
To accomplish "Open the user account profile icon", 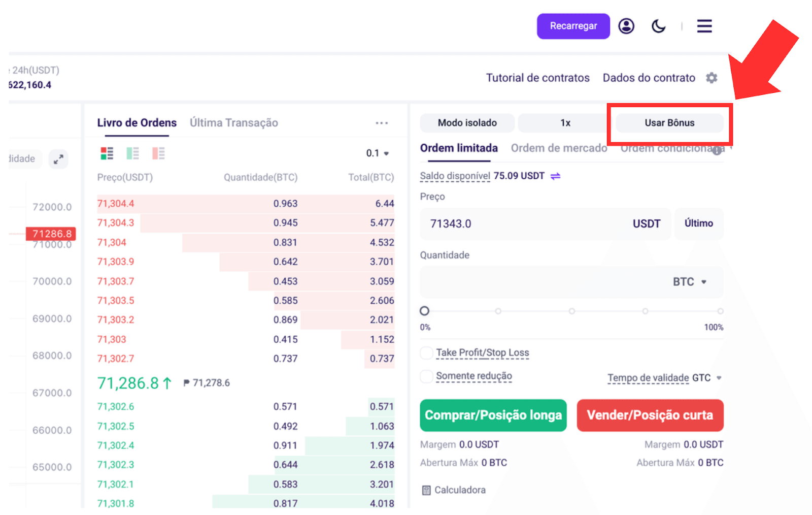I will click(626, 26).
